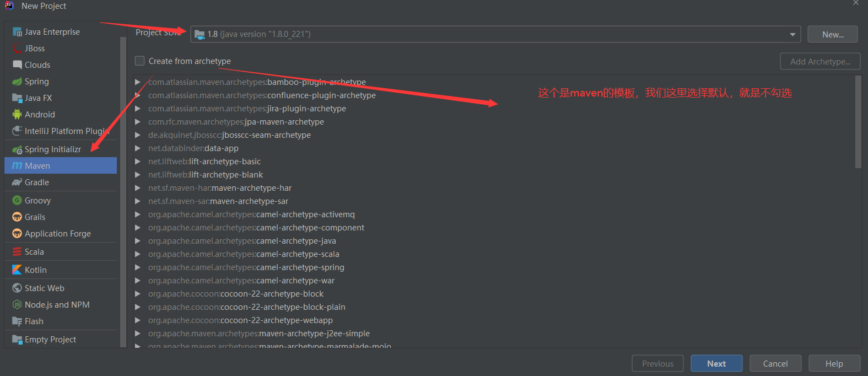Click the IntelliJ logo in title bar
Screen dimensions: 868x376
click(x=9, y=6)
